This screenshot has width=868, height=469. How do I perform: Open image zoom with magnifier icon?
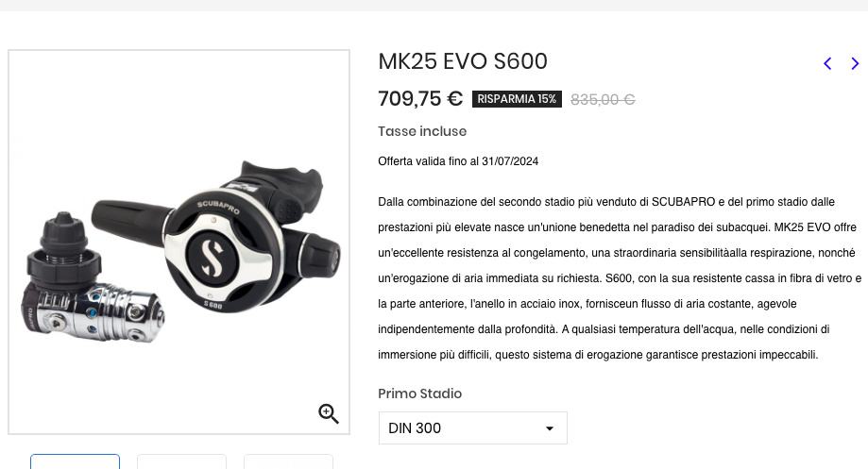pos(329,413)
